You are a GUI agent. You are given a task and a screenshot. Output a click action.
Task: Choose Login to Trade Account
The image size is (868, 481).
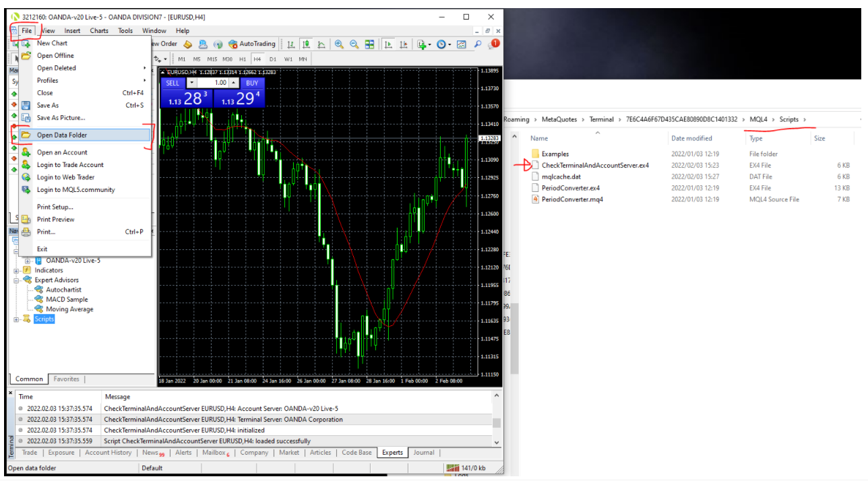85,165
